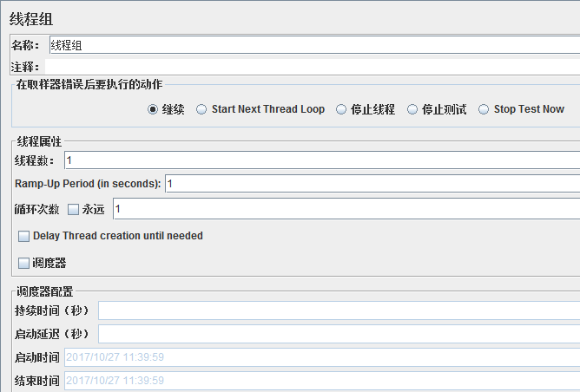This screenshot has height=392, width=580.
Task: Click the 线程属性 section label
Action: pyautogui.click(x=39, y=141)
